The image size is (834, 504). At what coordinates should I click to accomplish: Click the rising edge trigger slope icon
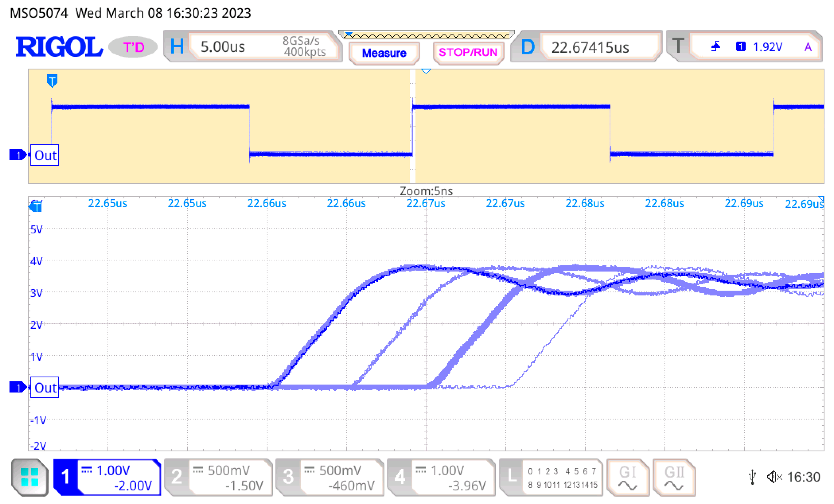(716, 46)
